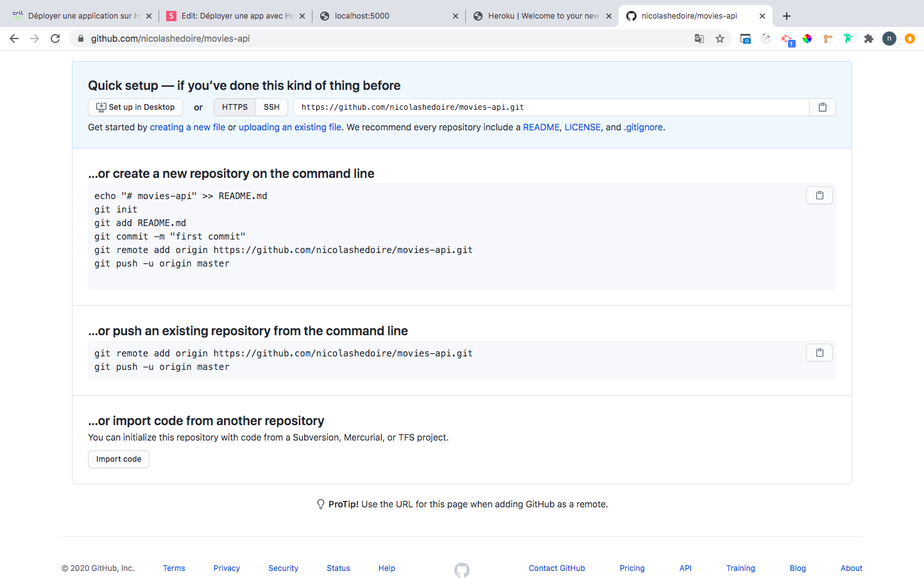Bookmark this page with the star

click(x=720, y=39)
